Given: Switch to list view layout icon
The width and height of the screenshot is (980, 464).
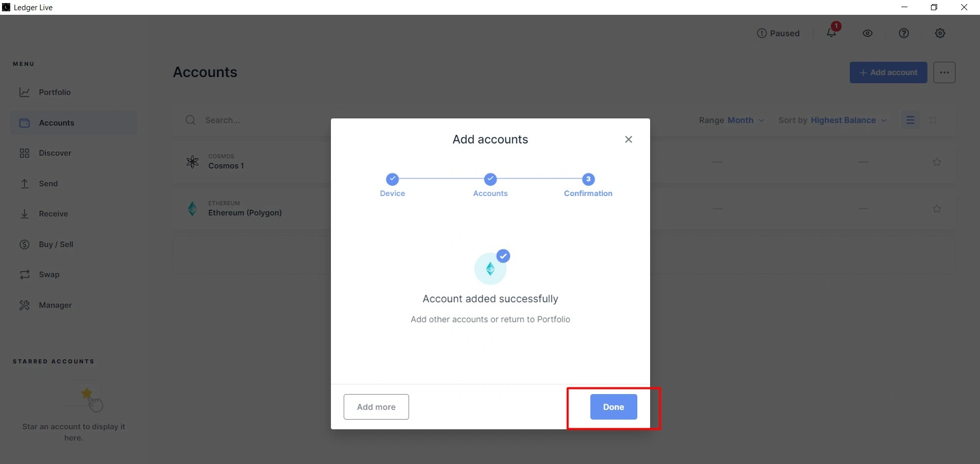Looking at the screenshot, I should pyautogui.click(x=911, y=120).
